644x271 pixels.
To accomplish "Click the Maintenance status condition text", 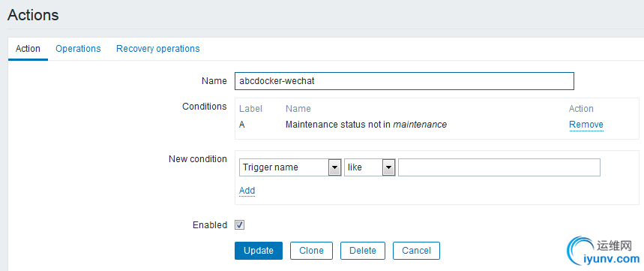I will click(x=366, y=125).
